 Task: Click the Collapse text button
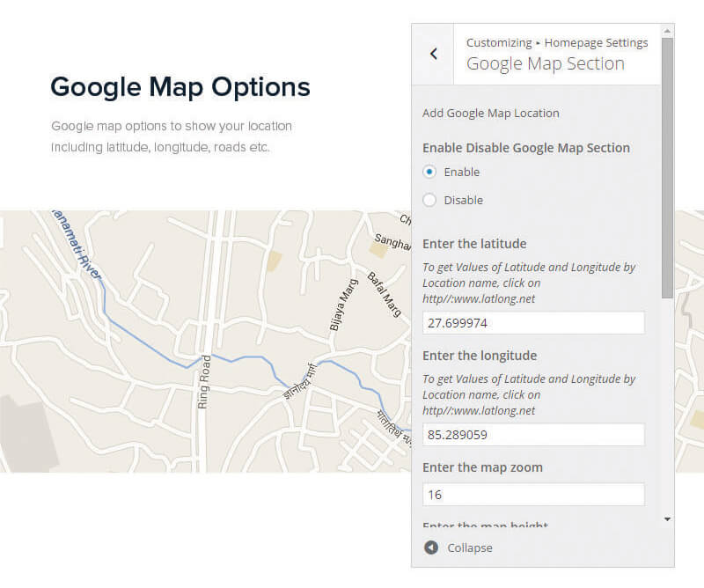470,548
